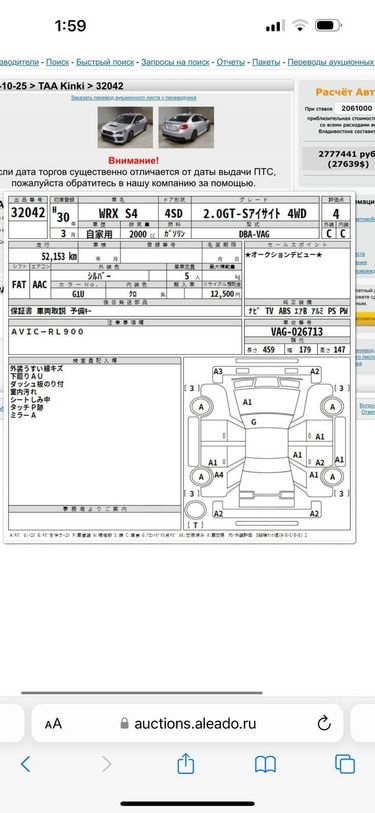Click the auction sheet translation order link
The height and width of the screenshot is (813, 375).
(134, 97)
